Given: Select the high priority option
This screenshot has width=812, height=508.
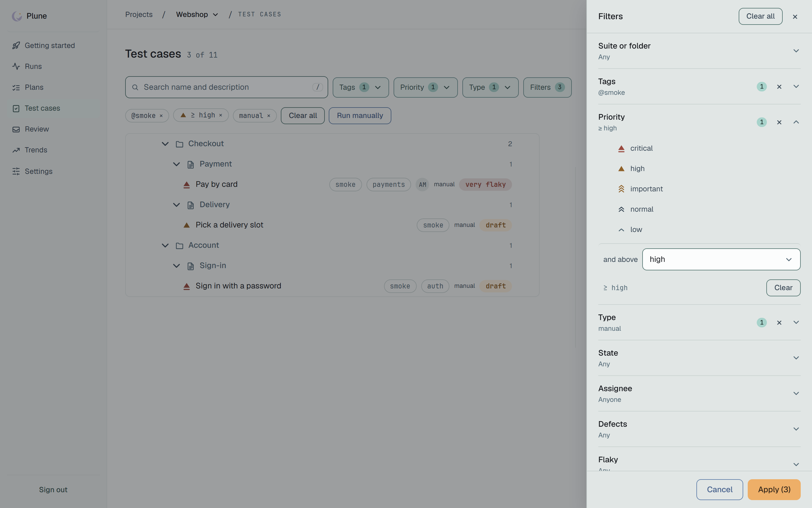Looking at the screenshot, I should pyautogui.click(x=699, y=169).
